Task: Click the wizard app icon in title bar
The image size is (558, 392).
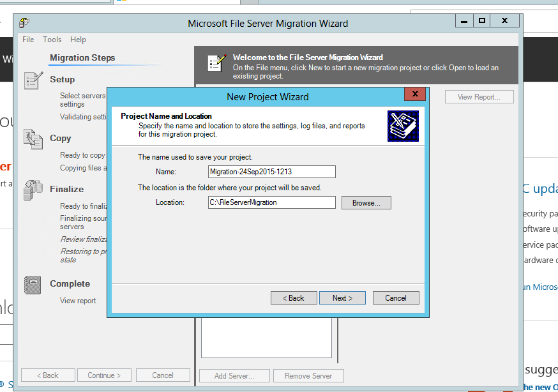Action: [24, 23]
